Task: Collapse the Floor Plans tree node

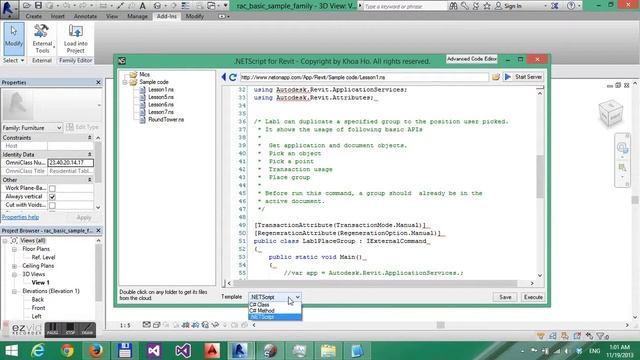Action: (14, 249)
